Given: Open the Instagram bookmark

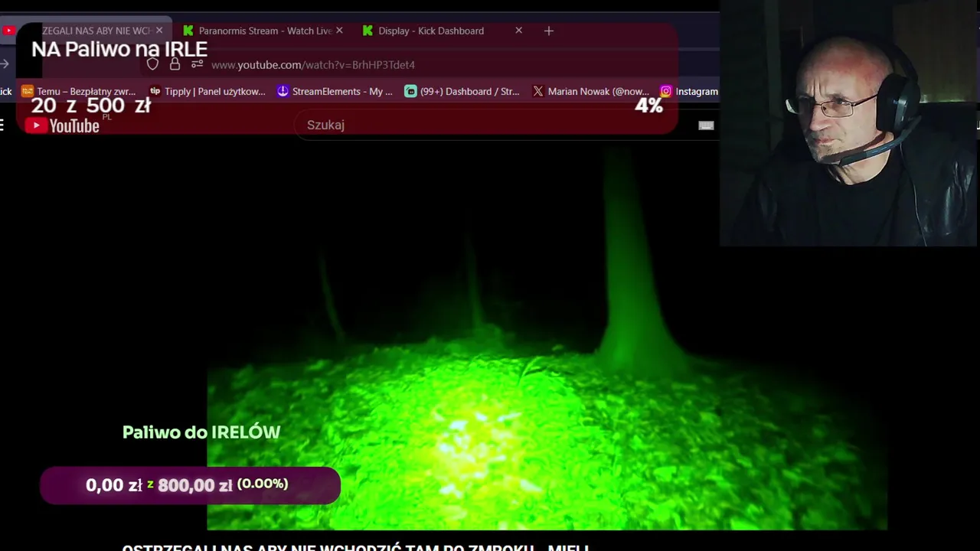Looking at the screenshot, I should click(689, 91).
